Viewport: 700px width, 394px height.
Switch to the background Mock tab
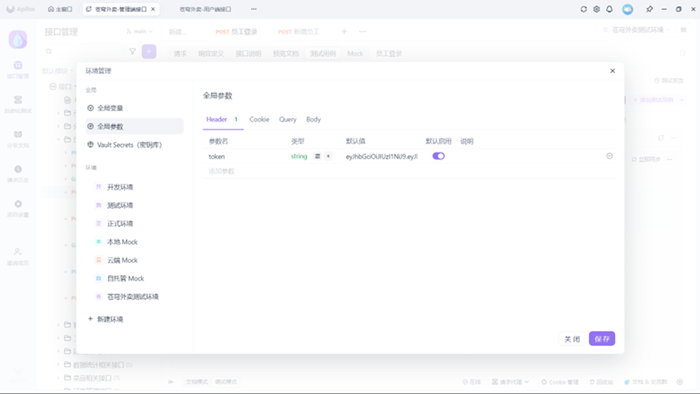coord(355,54)
